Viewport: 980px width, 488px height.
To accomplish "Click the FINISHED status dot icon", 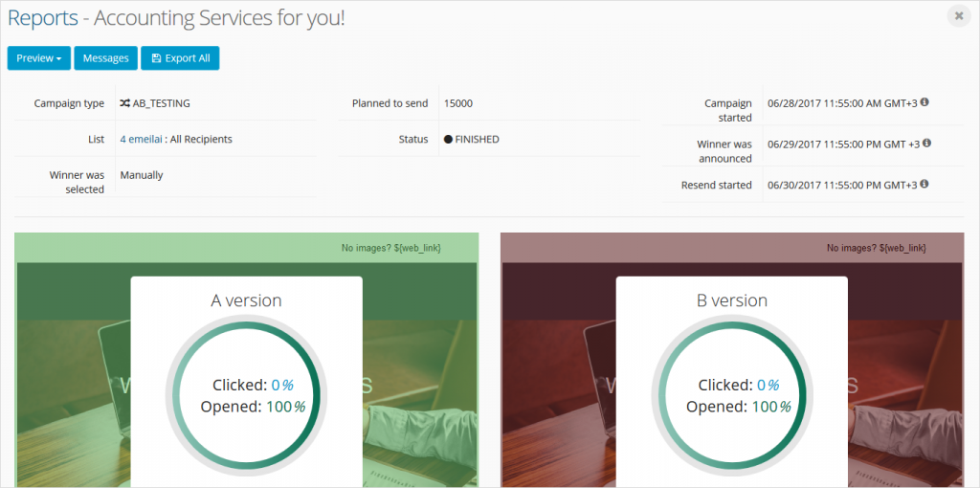I will coord(448,140).
